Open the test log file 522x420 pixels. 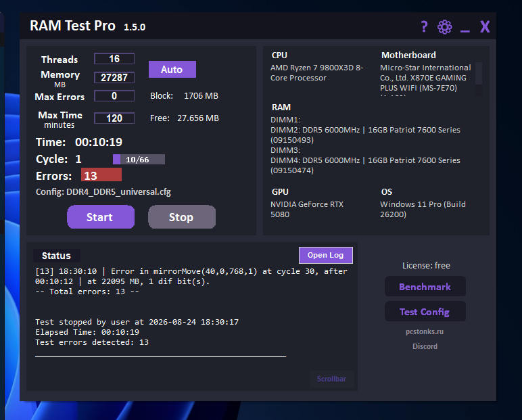[x=326, y=255]
